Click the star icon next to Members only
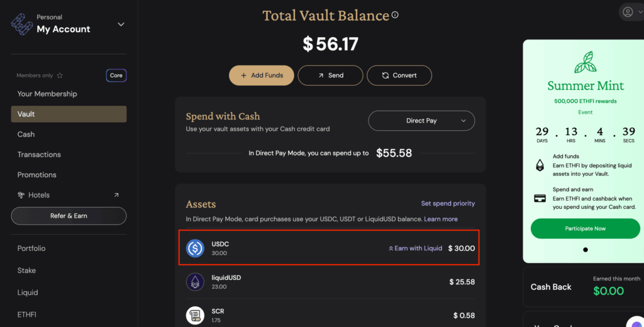 coord(60,75)
